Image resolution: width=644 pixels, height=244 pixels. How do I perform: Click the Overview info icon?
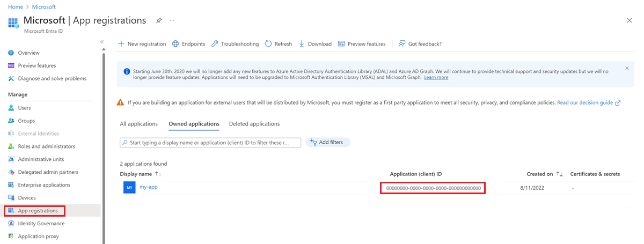point(11,53)
